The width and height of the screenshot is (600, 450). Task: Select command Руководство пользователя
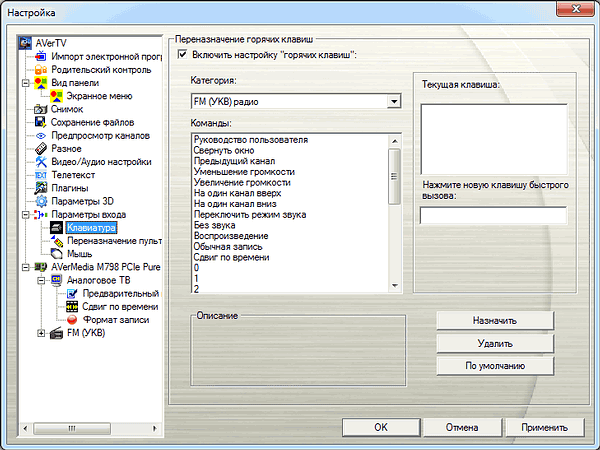pos(290,140)
